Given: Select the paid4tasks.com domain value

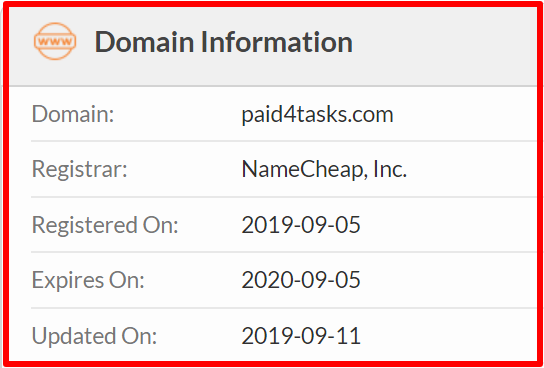Looking at the screenshot, I should (317, 115).
